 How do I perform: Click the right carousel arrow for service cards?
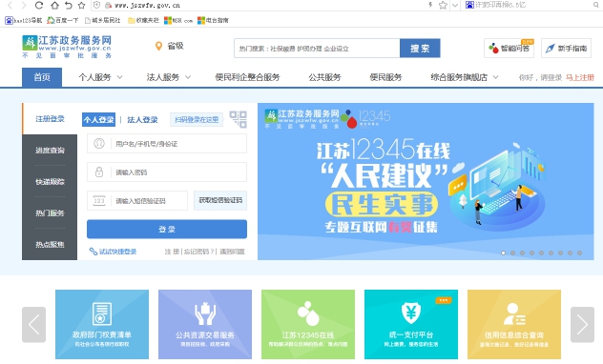tap(582, 324)
